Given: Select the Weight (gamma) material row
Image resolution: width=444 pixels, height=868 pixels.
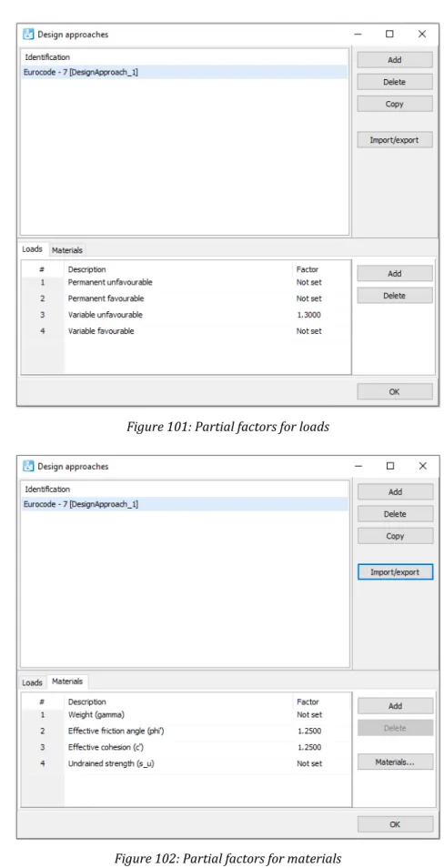Looking at the screenshot, I should [186, 714].
